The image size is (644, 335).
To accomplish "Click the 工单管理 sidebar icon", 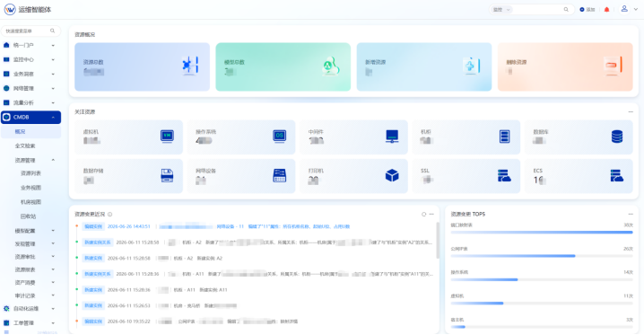I will click(x=6, y=322).
